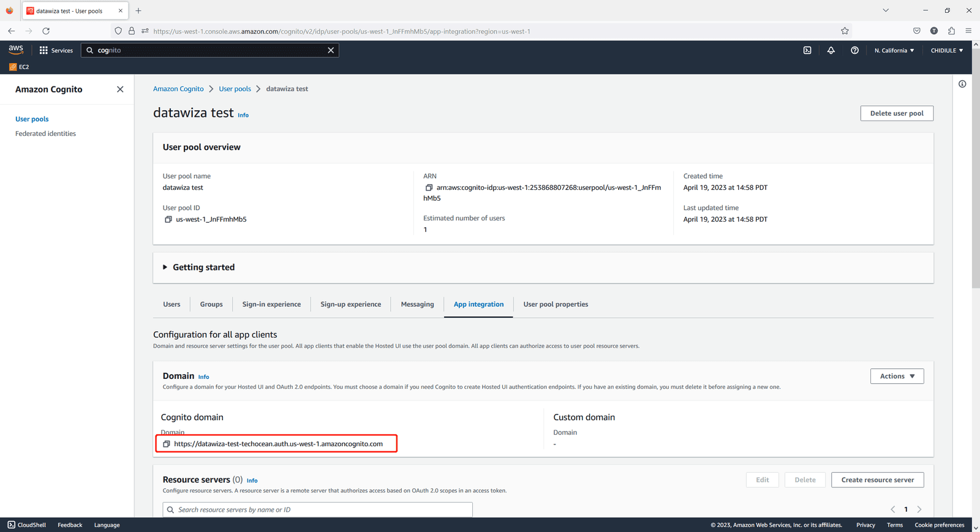Click the browser address bar URL
Screen dimensions: 980x532
[341, 31]
